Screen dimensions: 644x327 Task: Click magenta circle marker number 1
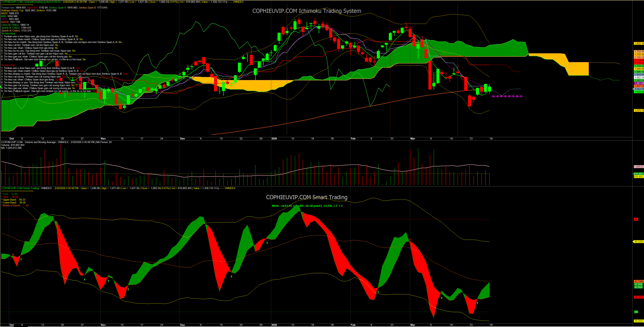[493, 97]
